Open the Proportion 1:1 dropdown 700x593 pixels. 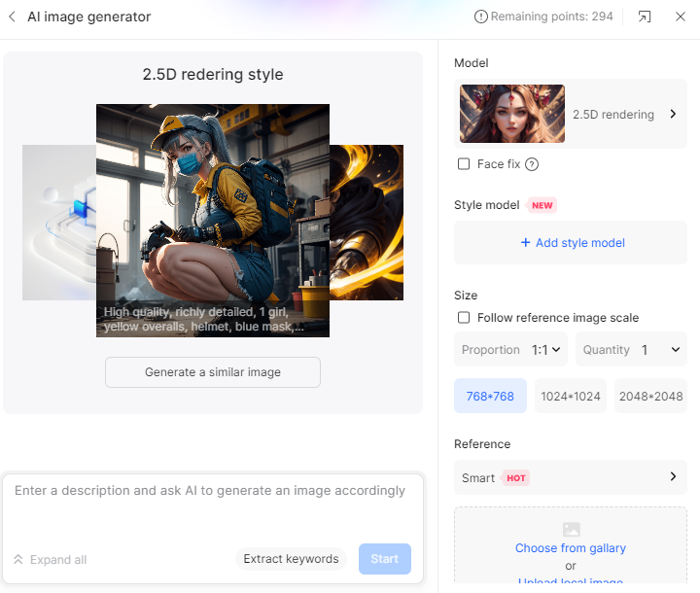pyautogui.click(x=510, y=349)
